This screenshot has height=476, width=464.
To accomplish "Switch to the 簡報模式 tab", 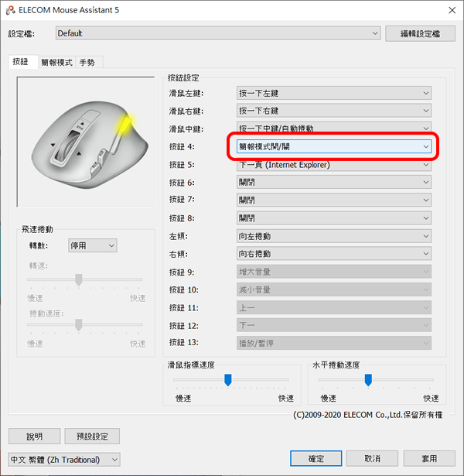I will (x=56, y=63).
